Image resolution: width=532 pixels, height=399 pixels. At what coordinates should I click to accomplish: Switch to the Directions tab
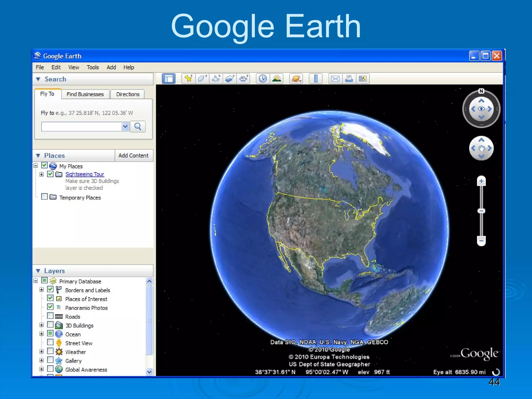(128, 94)
